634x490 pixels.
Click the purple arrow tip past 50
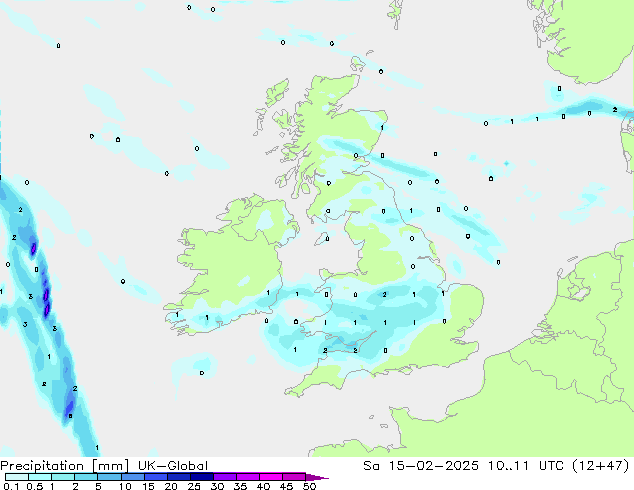click(x=317, y=477)
